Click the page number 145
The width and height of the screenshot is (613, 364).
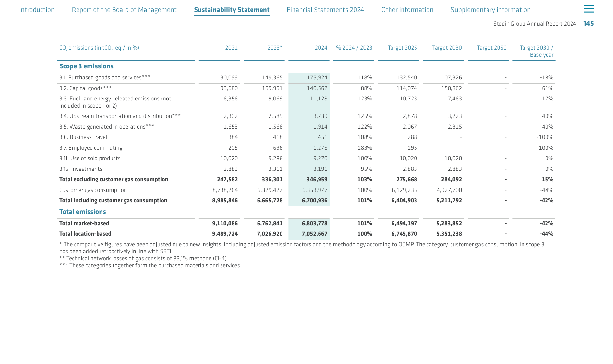(588, 23)
